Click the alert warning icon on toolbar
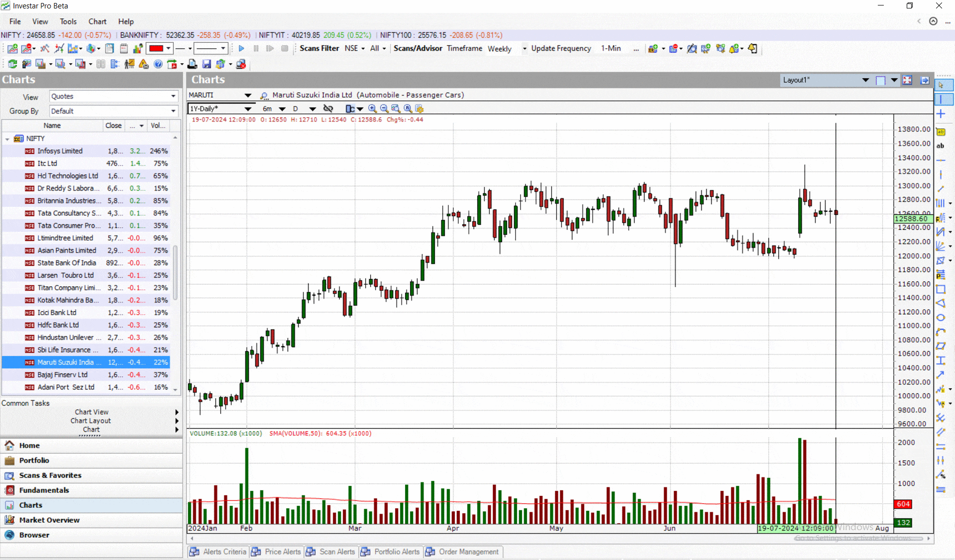Image resolution: width=955 pixels, height=560 pixels. (143, 64)
